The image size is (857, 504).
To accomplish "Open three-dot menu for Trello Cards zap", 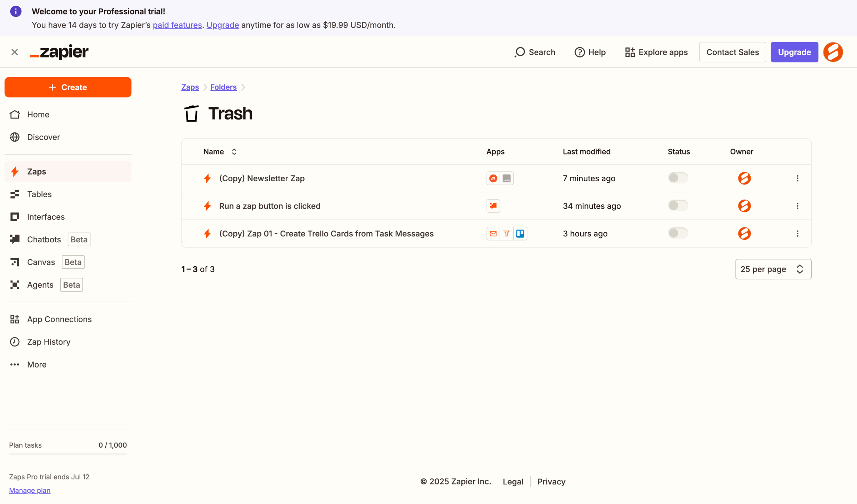I will click(x=797, y=234).
